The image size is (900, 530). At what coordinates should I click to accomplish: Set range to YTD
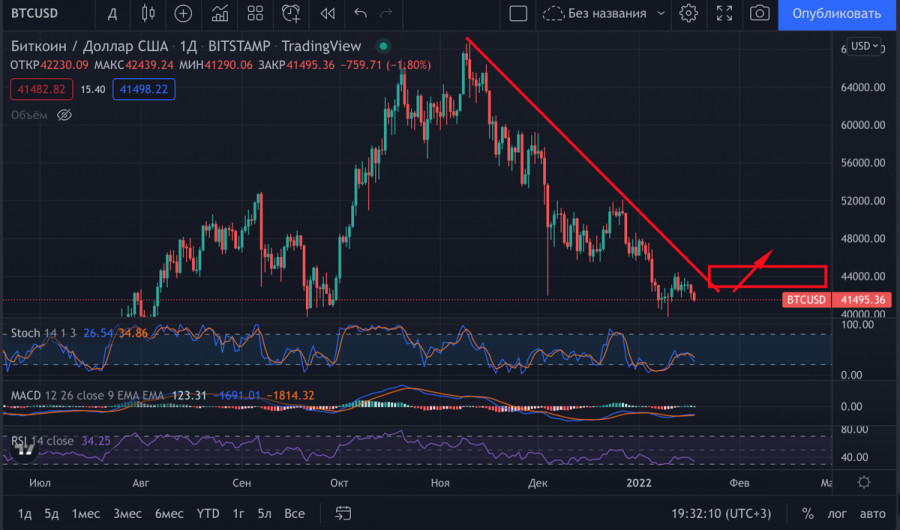click(208, 513)
